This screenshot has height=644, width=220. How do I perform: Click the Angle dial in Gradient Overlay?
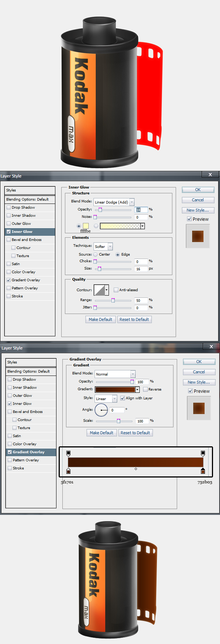pos(101,410)
